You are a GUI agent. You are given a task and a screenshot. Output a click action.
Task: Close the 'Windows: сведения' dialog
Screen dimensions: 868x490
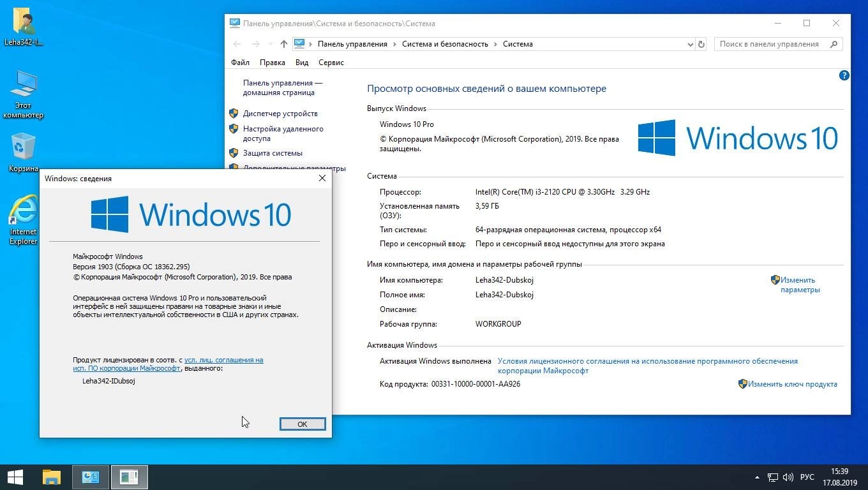(322, 178)
